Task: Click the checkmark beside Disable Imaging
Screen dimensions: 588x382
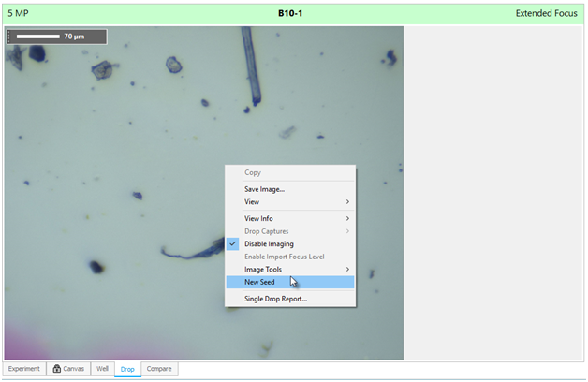Action: [232, 244]
